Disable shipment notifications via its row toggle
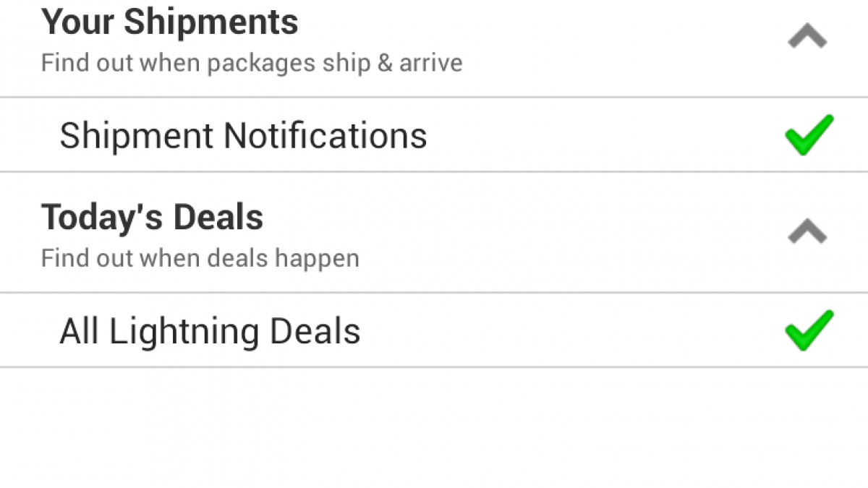Screen dimensions: 868x488 click(809, 135)
